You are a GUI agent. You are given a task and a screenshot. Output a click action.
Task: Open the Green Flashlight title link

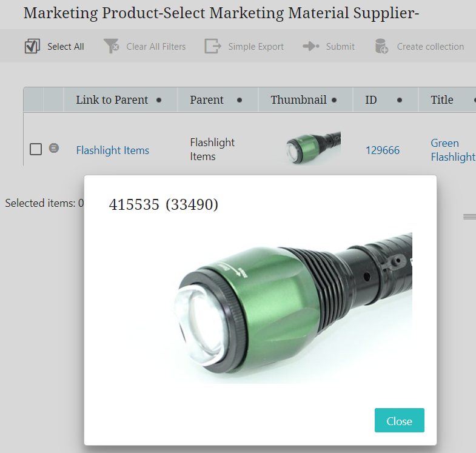tap(452, 150)
